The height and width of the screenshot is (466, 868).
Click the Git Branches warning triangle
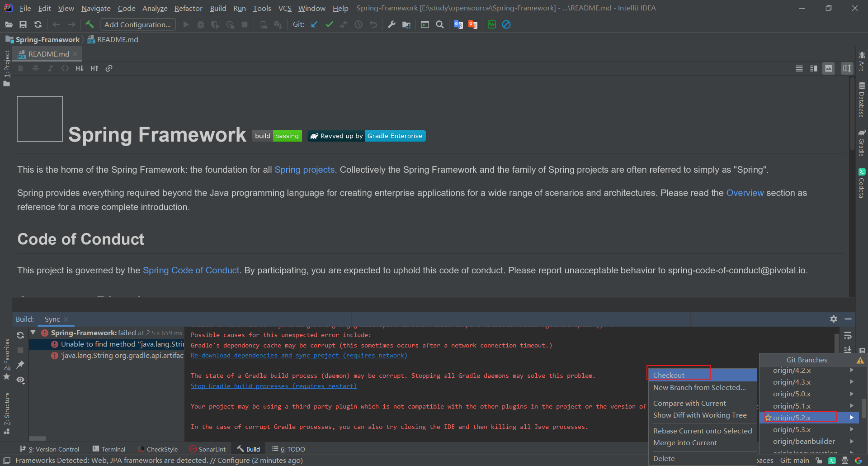(860, 361)
